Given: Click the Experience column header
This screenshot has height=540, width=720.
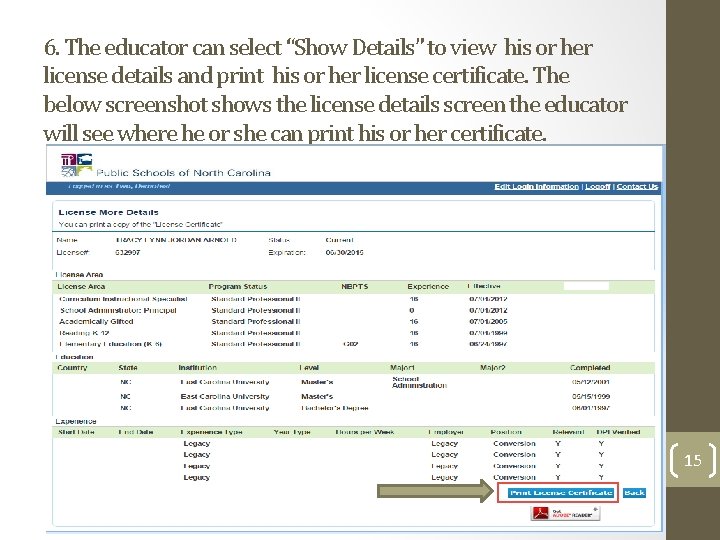Looking at the screenshot, I should pos(428,287).
